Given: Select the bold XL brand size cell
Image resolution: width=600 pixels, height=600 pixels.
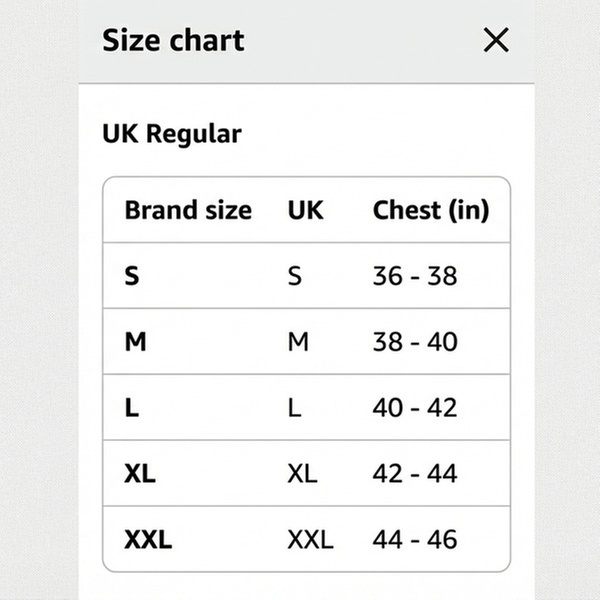Looking at the screenshot, I should pyautogui.click(x=140, y=474).
